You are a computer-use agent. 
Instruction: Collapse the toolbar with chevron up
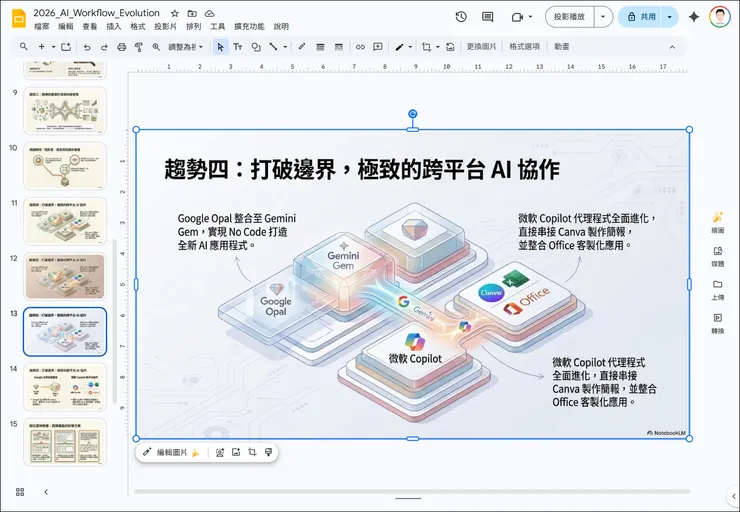[x=672, y=47]
